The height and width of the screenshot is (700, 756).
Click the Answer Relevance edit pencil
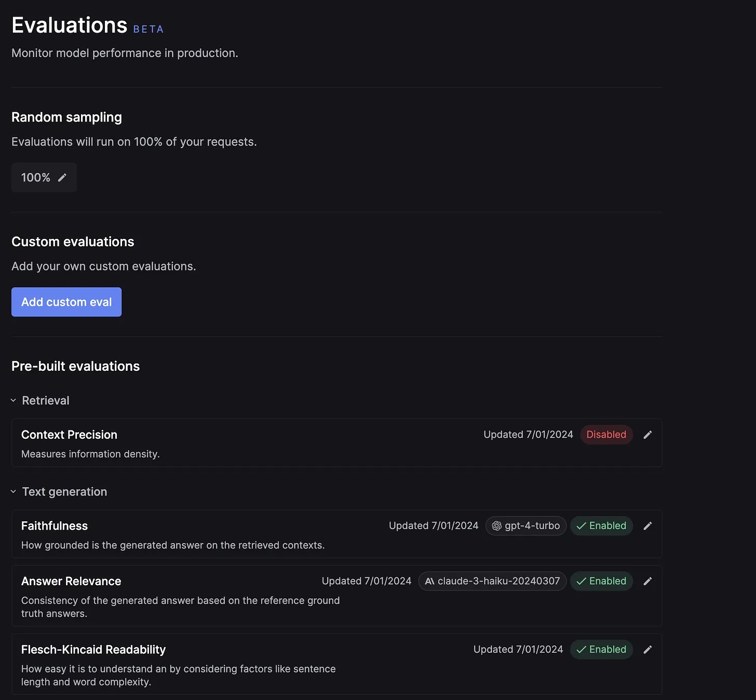pos(647,581)
